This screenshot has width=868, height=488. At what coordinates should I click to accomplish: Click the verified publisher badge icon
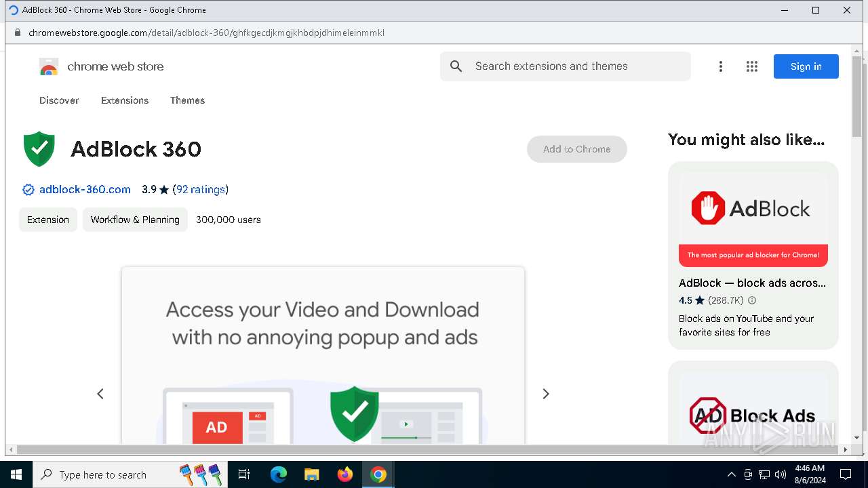[x=28, y=190]
